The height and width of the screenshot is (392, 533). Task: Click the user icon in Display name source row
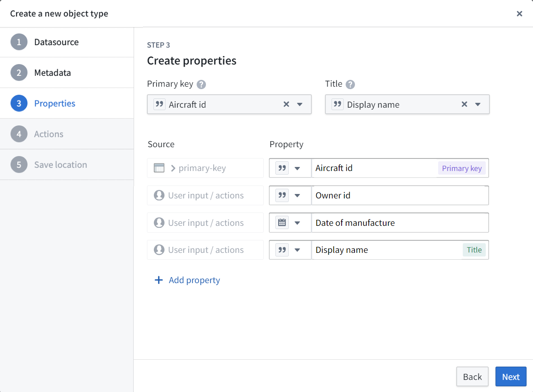[x=159, y=250]
